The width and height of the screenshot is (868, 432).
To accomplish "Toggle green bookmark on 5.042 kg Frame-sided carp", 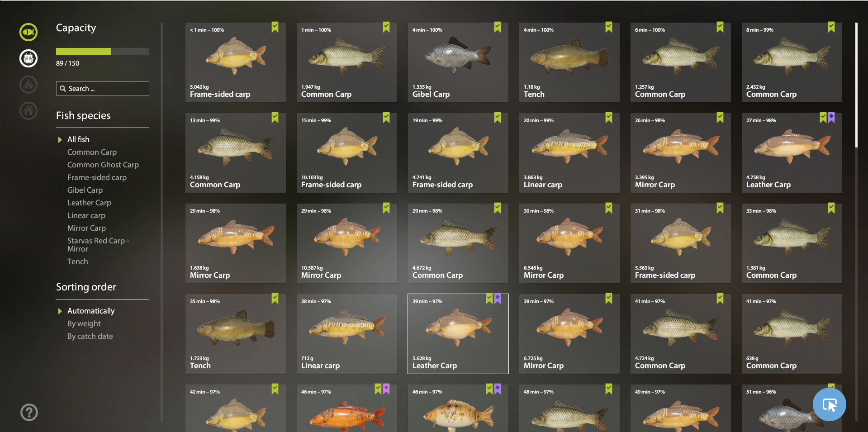I will pos(275,27).
